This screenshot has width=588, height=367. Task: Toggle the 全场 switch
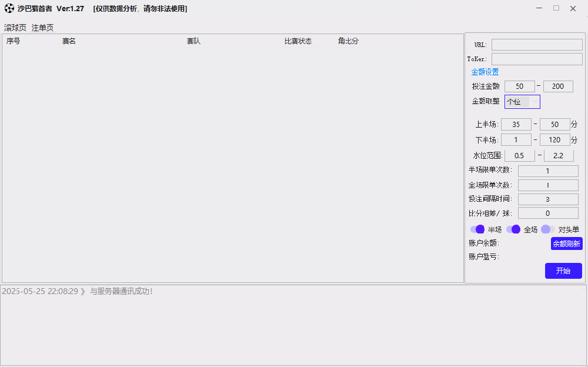coord(513,229)
